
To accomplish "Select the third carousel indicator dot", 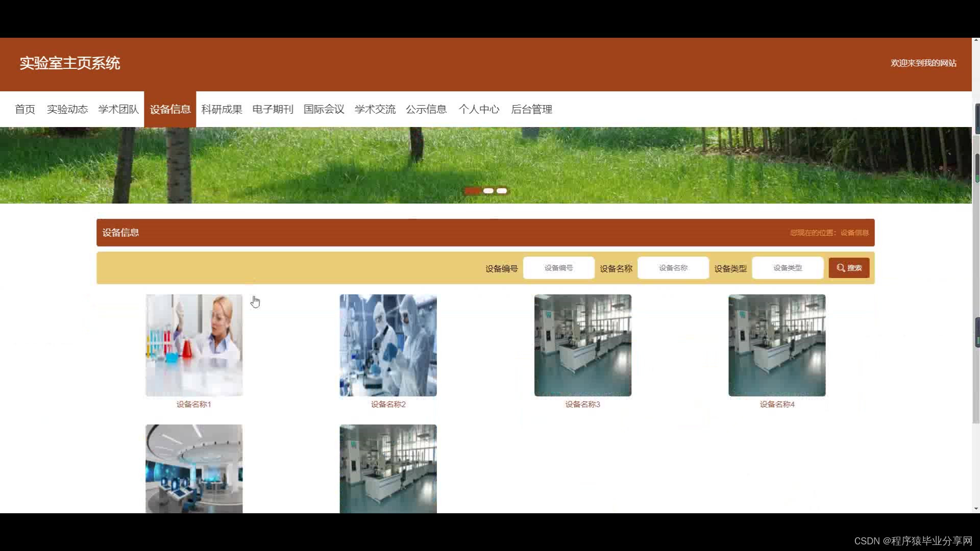I will (x=502, y=191).
